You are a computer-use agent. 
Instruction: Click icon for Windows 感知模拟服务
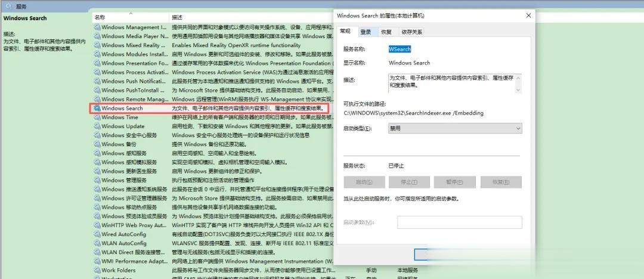click(97, 162)
